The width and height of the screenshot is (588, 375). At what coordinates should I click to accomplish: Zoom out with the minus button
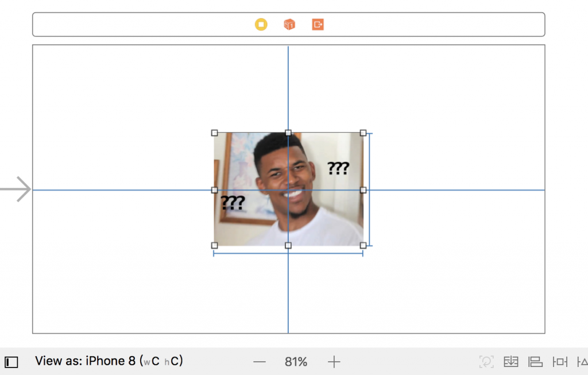259,362
